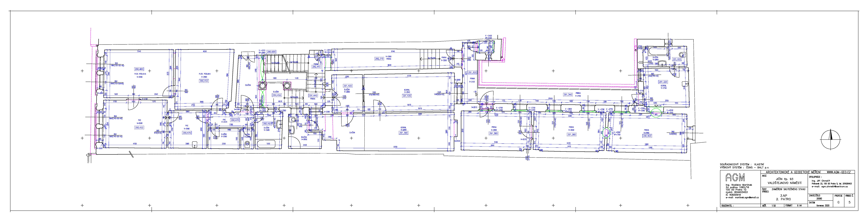Click the title 'ARCHITEKTONICKÉ A GEODETICKÉ MĚŘENÍ'

tap(793, 172)
